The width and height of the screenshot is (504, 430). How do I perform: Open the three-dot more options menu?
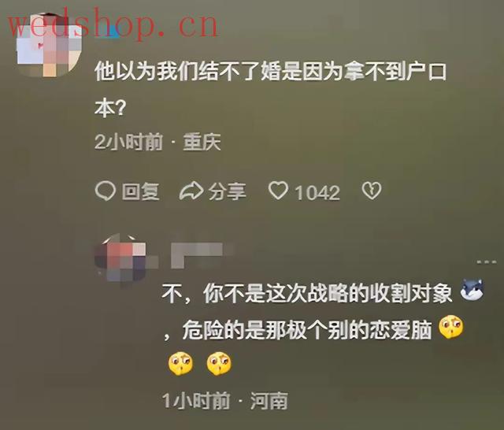point(487,262)
